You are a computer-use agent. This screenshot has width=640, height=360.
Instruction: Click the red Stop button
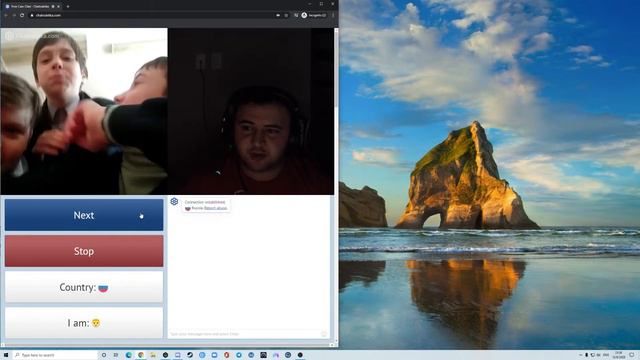click(84, 251)
